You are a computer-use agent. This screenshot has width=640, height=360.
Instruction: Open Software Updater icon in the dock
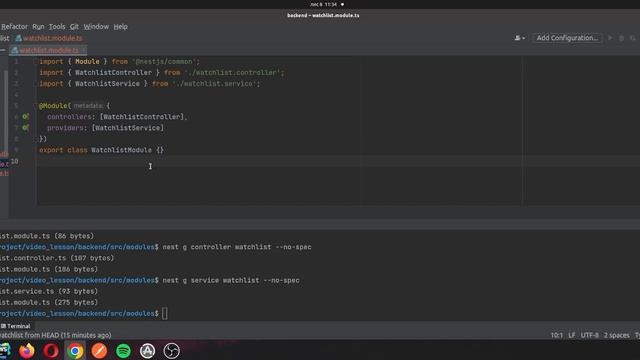click(147, 351)
